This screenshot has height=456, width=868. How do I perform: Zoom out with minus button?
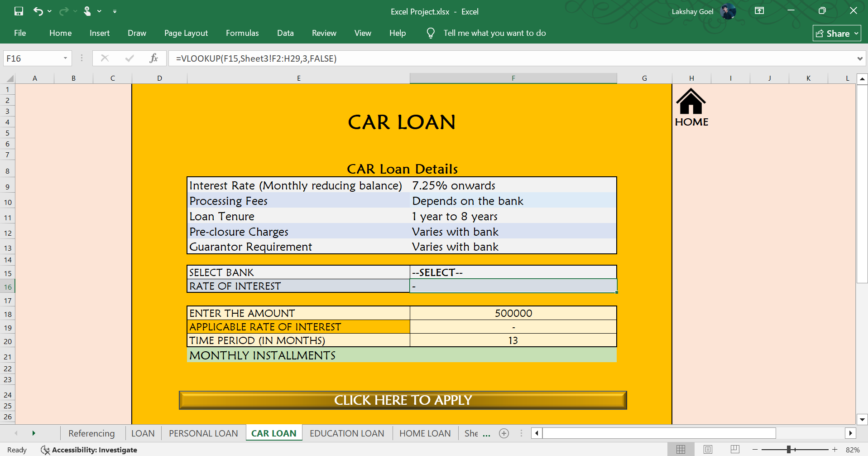tap(755, 450)
